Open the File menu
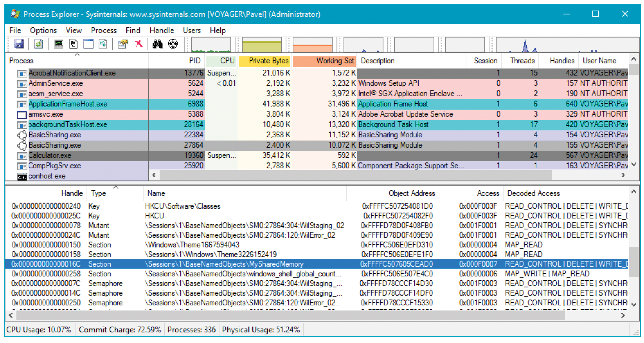This screenshot has height=343, width=644. [x=15, y=30]
